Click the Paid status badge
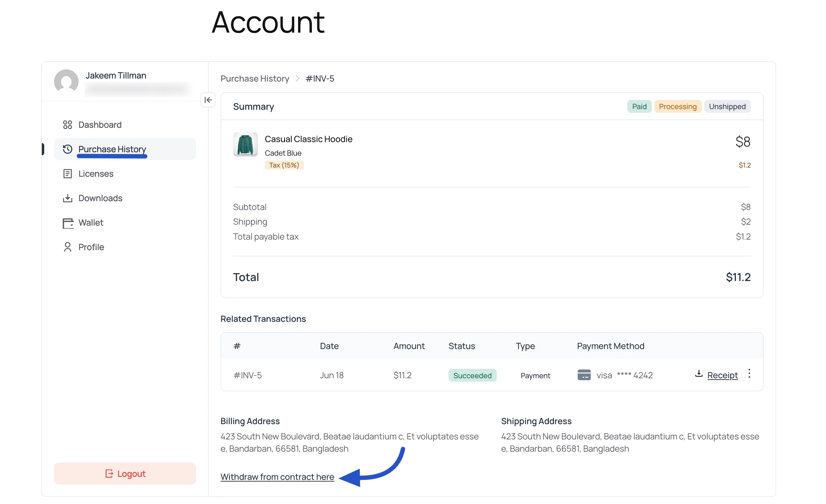The image size is (826, 504). [x=639, y=106]
